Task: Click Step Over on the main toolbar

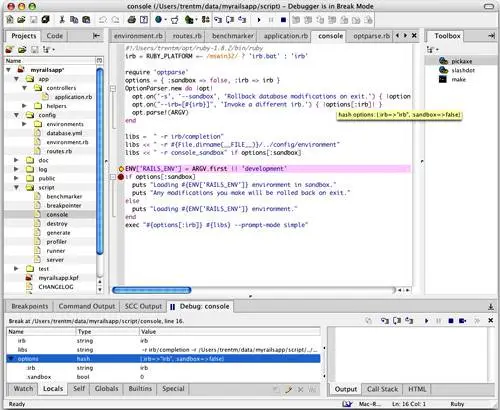Action: pyautogui.click(x=230, y=20)
